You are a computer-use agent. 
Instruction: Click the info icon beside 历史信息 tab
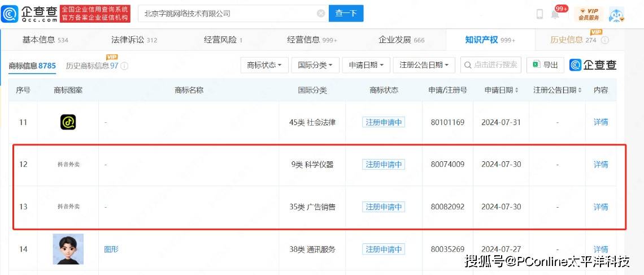[x=605, y=40]
